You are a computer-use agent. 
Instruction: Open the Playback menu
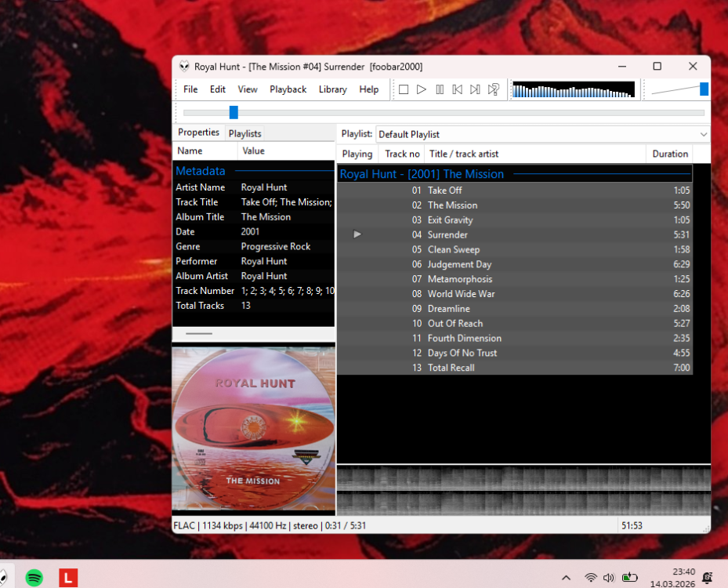click(288, 89)
